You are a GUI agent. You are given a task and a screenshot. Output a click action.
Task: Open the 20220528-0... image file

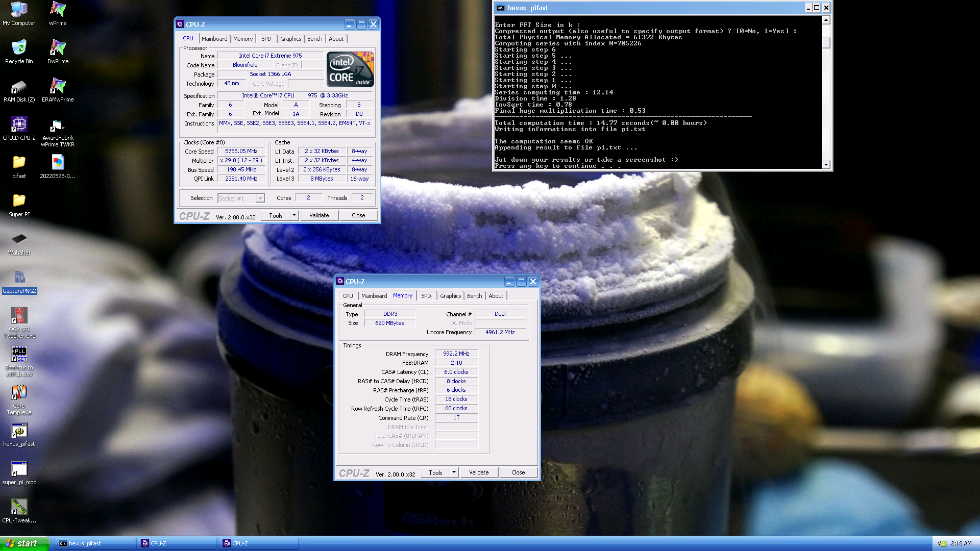(58, 167)
